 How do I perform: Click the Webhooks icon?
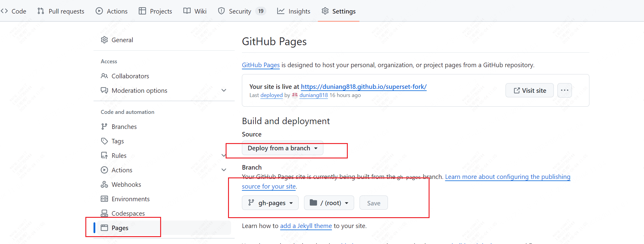click(104, 184)
